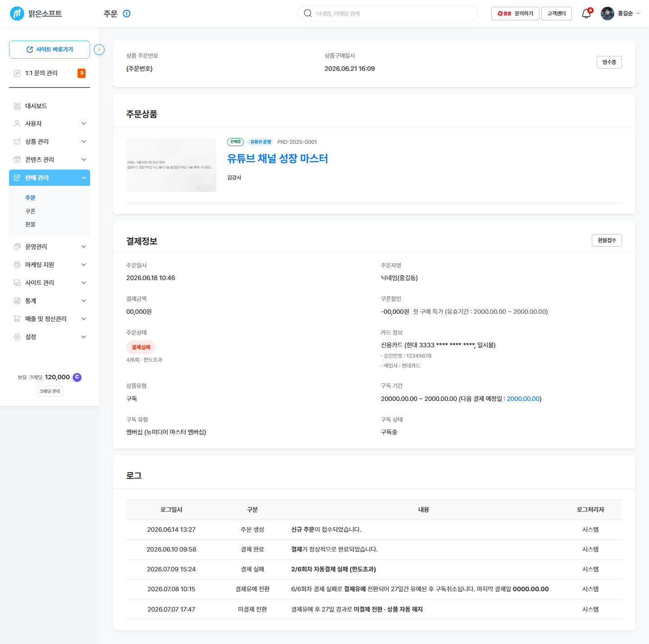Focus the 닉네임, 이메일 검색 search field
This screenshot has height=644, width=649.
[x=388, y=14]
